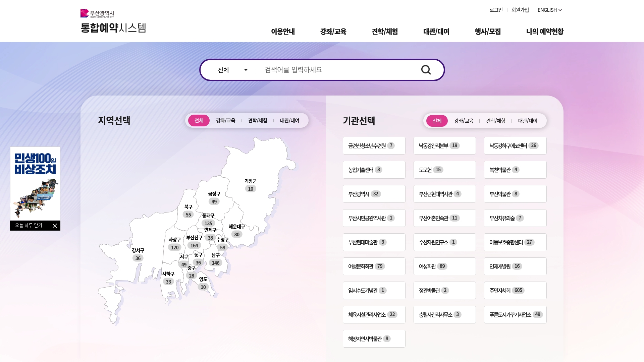Select 사하구 district on the map

click(168, 278)
